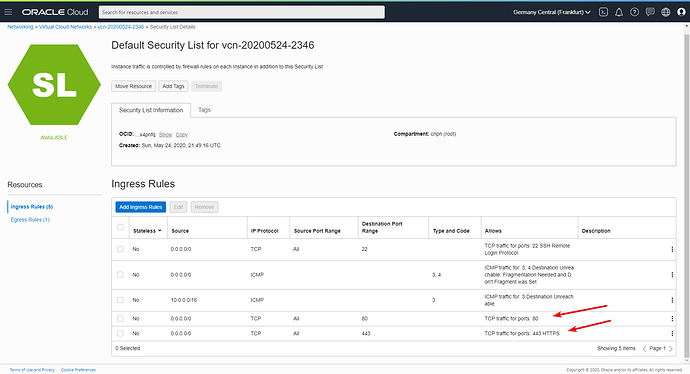Image resolution: width=690 pixels, height=374 pixels.
Task: Open actions menu for port 80 rule
Action: point(672,319)
